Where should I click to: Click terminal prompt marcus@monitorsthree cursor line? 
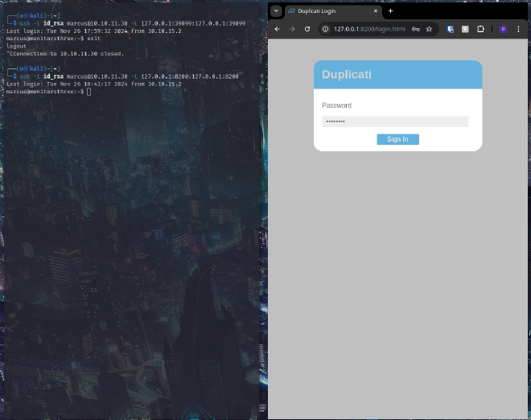49,92
